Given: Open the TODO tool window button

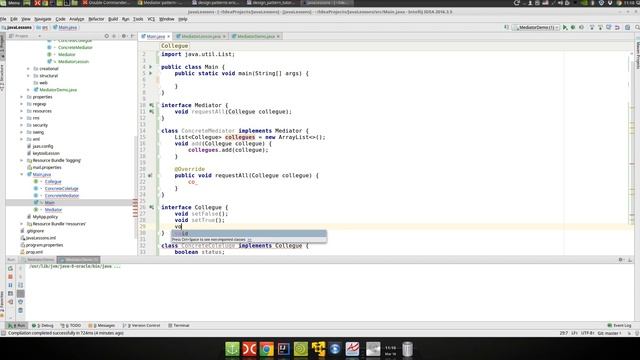Looking at the screenshot, I should point(71,325).
